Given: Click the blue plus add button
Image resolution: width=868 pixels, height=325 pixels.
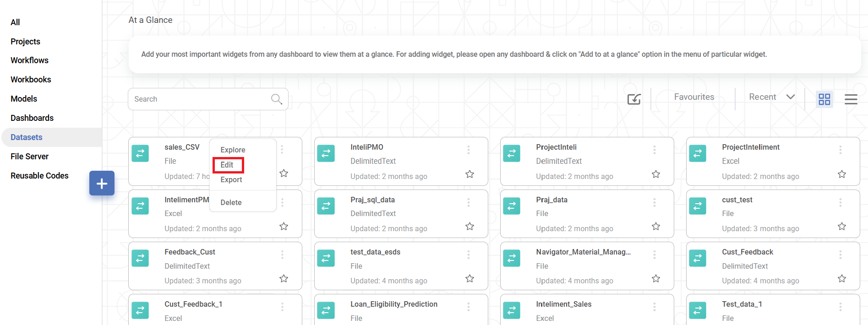Looking at the screenshot, I should [102, 184].
